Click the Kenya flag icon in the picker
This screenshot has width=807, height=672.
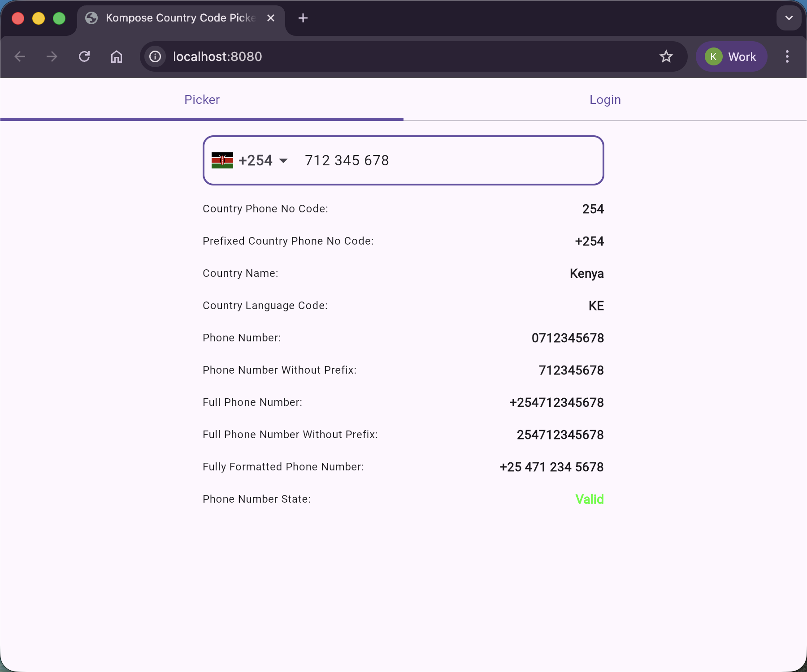coord(222,160)
